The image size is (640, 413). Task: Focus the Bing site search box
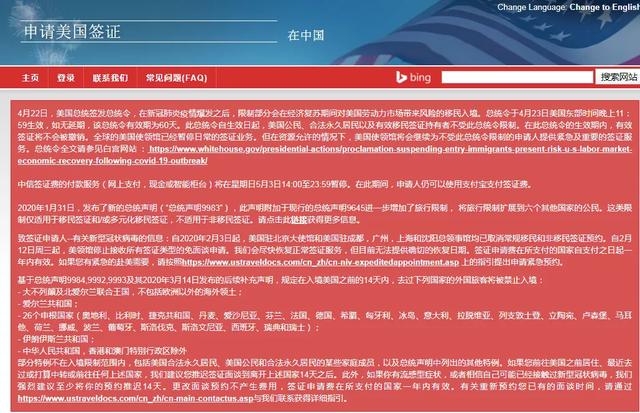517,77
